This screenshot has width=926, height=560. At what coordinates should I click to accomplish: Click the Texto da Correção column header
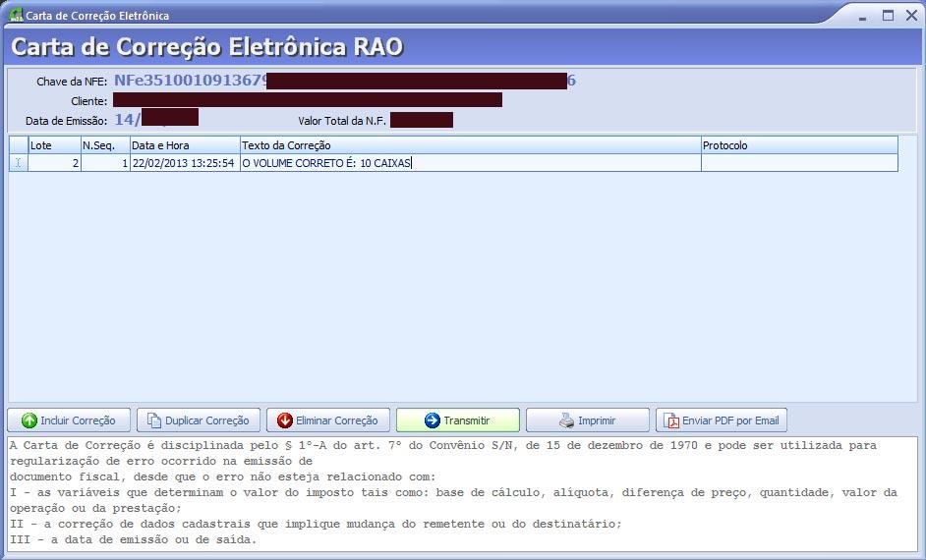pyautogui.click(x=470, y=145)
